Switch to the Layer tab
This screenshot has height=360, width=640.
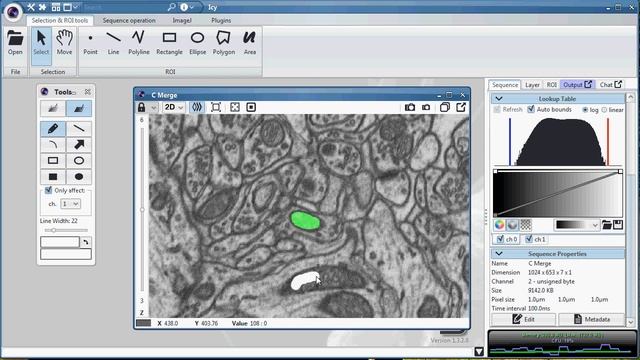tap(532, 85)
